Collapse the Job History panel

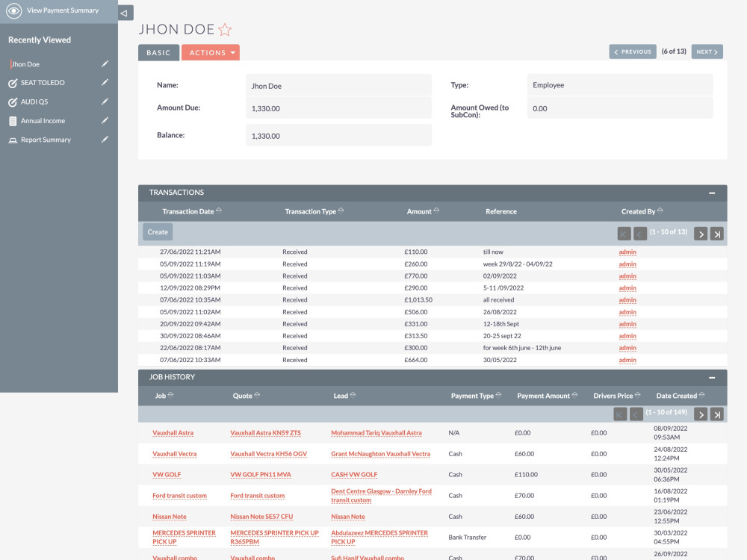point(712,378)
